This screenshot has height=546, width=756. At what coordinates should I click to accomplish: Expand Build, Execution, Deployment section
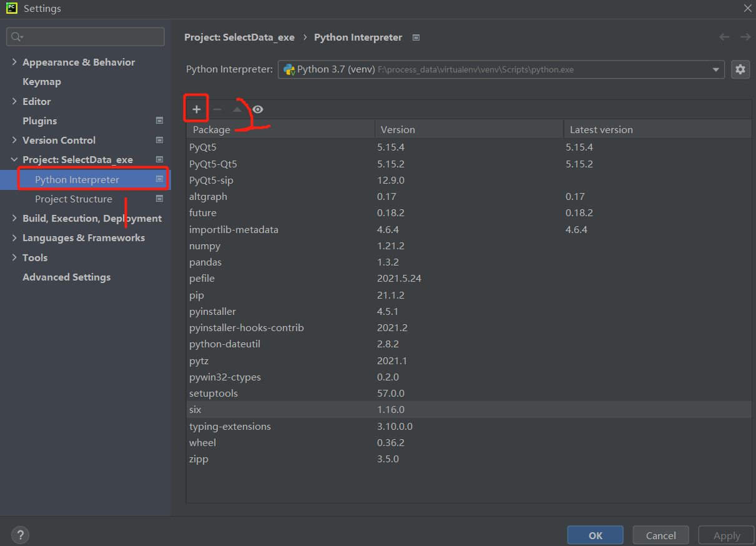tap(14, 218)
